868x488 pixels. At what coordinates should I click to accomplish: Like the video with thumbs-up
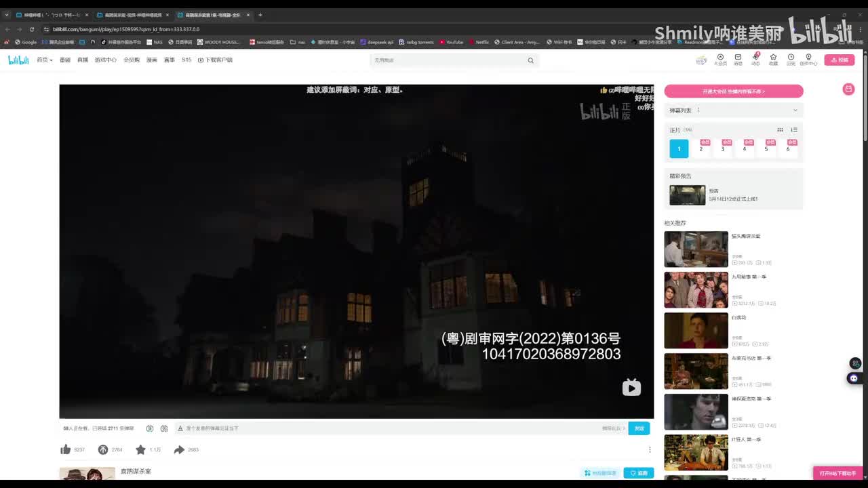(66, 449)
